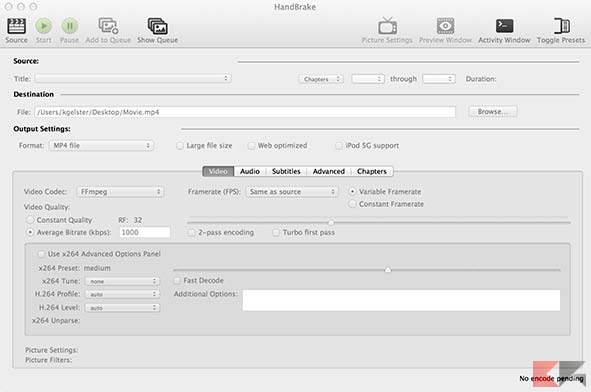Switch to the Chapters tab
Viewport: 591px width, 392px height.
pyautogui.click(x=372, y=171)
